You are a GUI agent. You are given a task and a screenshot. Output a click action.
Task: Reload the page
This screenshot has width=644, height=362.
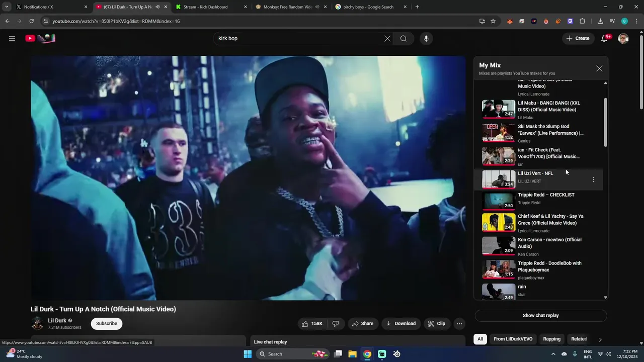31,21
